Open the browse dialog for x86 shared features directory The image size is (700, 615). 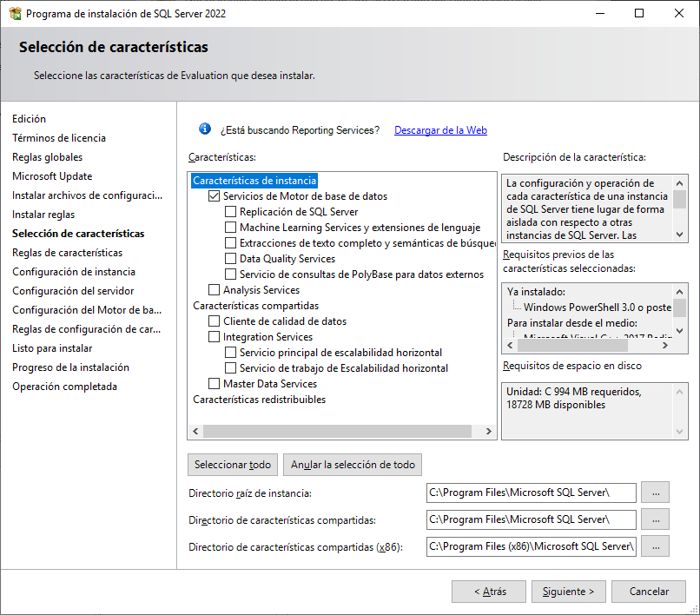[655, 546]
